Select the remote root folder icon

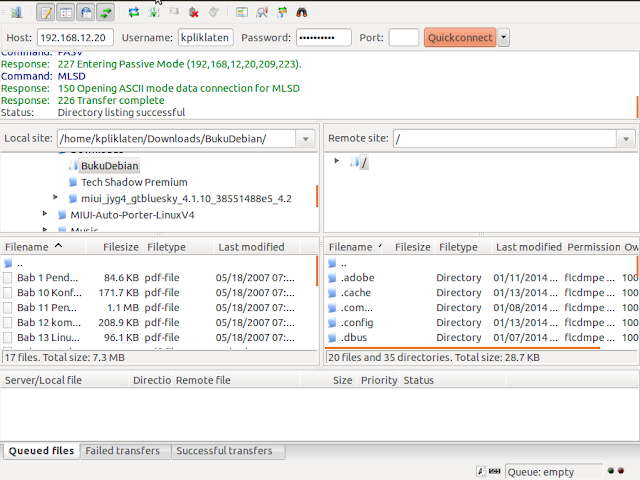click(354, 163)
